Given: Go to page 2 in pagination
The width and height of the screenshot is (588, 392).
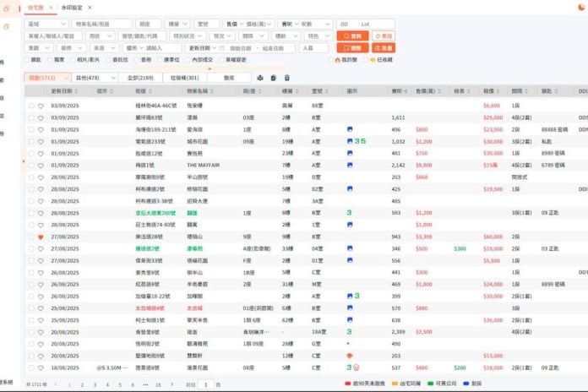Looking at the screenshot, I should (x=82, y=384).
